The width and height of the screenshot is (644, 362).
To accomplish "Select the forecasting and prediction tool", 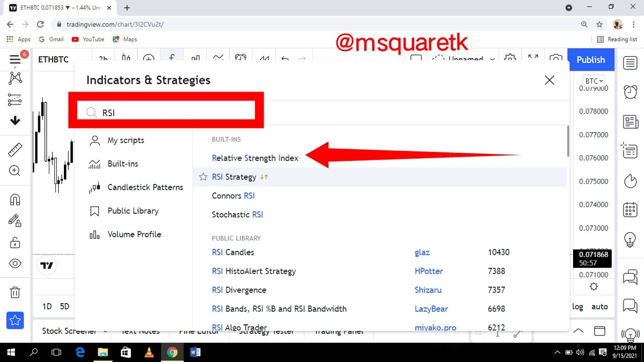I will [x=15, y=100].
